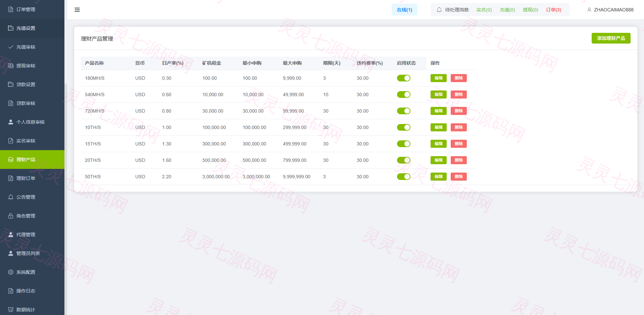The height and width of the screenshot is (315, 644).
Task: Click the 角色管理 lock icon
Action: pyautogui.click(x=11, y=216)
